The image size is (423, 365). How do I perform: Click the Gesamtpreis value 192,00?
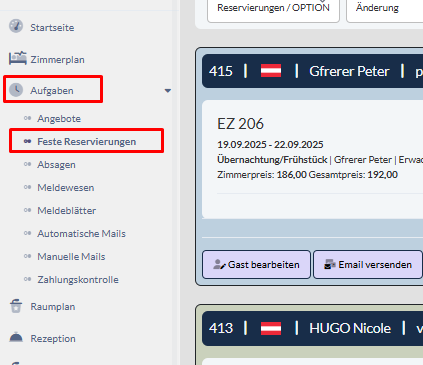[382, 175]
